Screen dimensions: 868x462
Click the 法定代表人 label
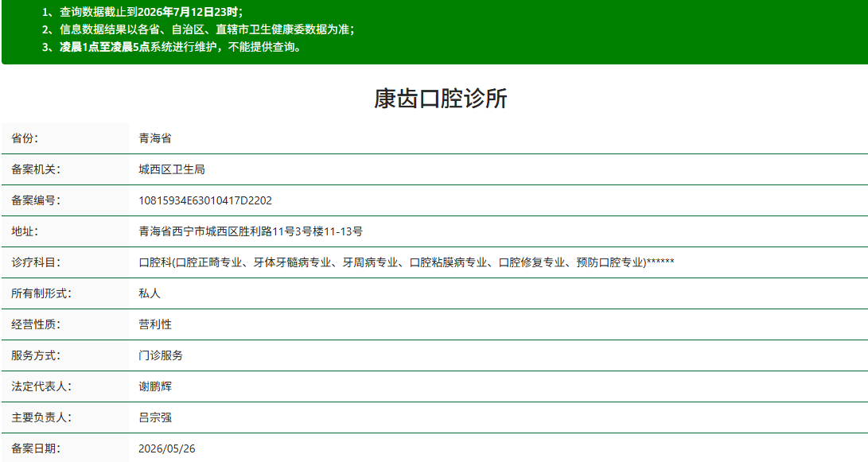[41, 386]
